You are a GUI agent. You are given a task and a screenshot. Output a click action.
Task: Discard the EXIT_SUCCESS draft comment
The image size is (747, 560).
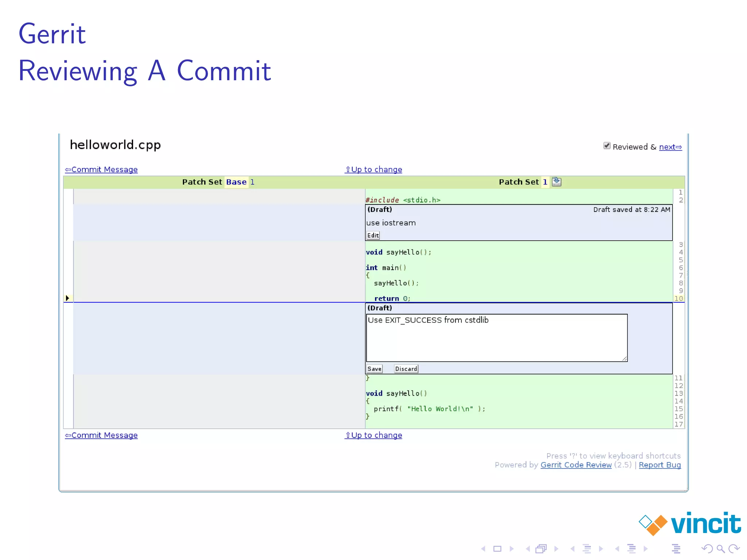[x=406, y=369]
